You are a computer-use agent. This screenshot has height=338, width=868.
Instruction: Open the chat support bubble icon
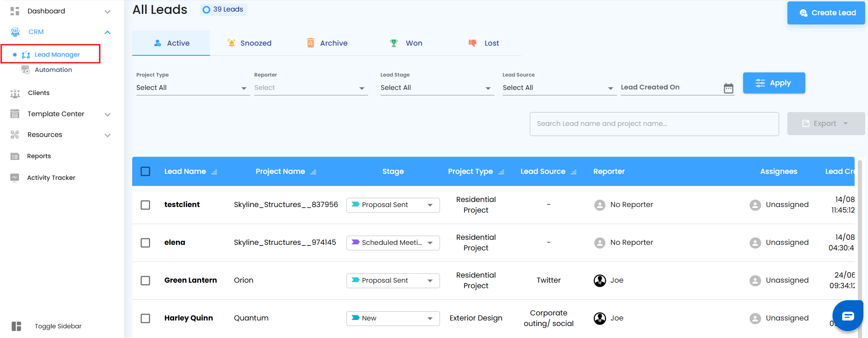(x=847, y=316)
